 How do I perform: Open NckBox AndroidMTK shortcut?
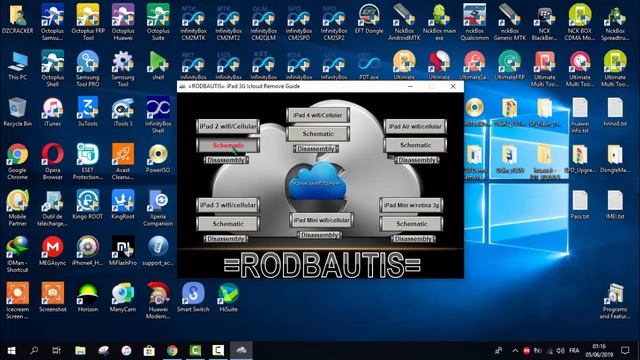[404, 21]
